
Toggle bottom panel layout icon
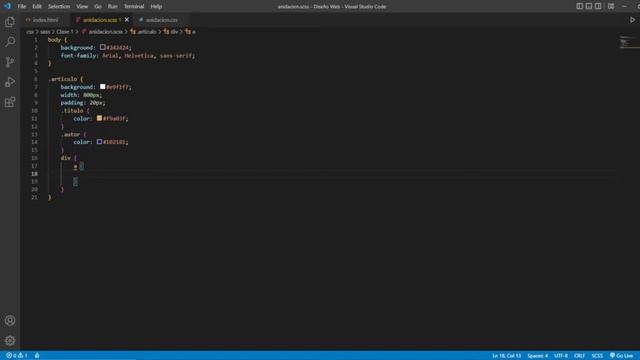click(x=589, y=6)
